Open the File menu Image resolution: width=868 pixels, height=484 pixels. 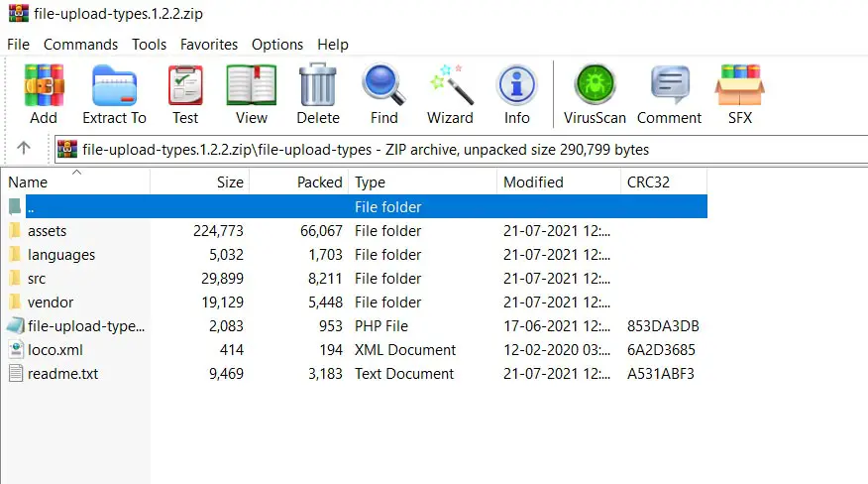coord(18,45)
